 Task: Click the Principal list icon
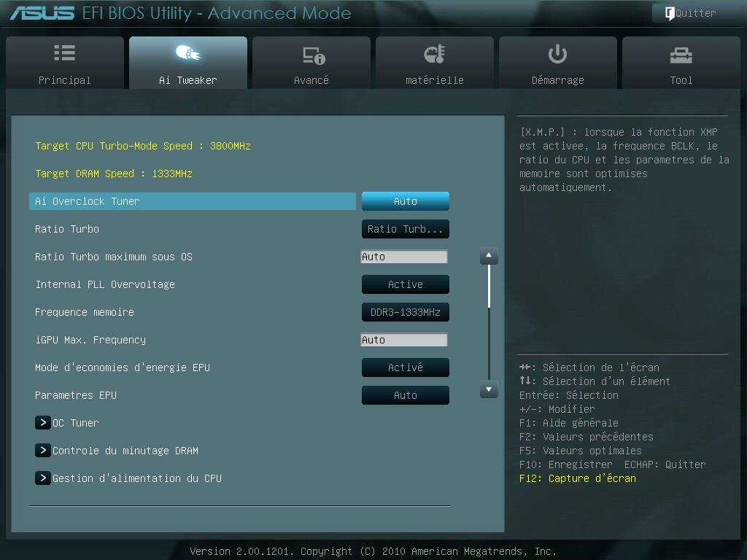pos(65,53)
